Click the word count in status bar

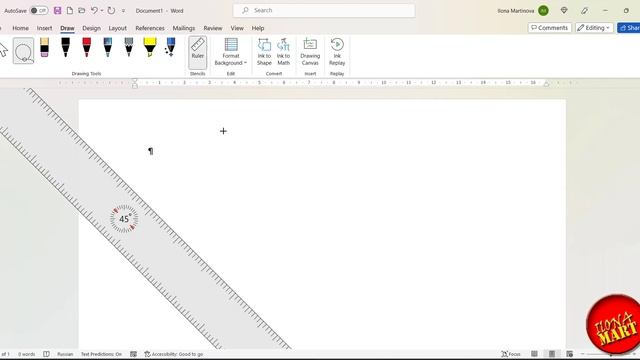tap(27, 354)
